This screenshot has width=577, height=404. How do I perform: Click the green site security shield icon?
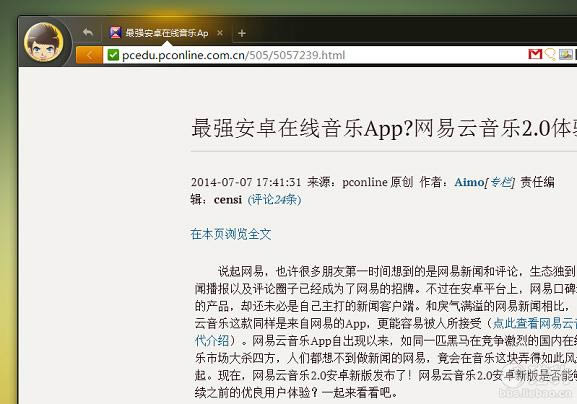tap(113, 55)
